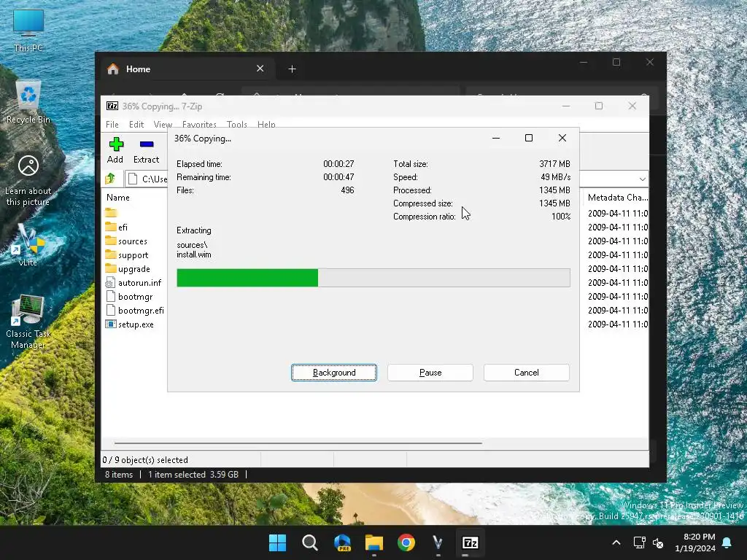Viewport: 747px width, 560px height.
Task: Open taskbar Search magnifier
Action: tap(309, 542)
